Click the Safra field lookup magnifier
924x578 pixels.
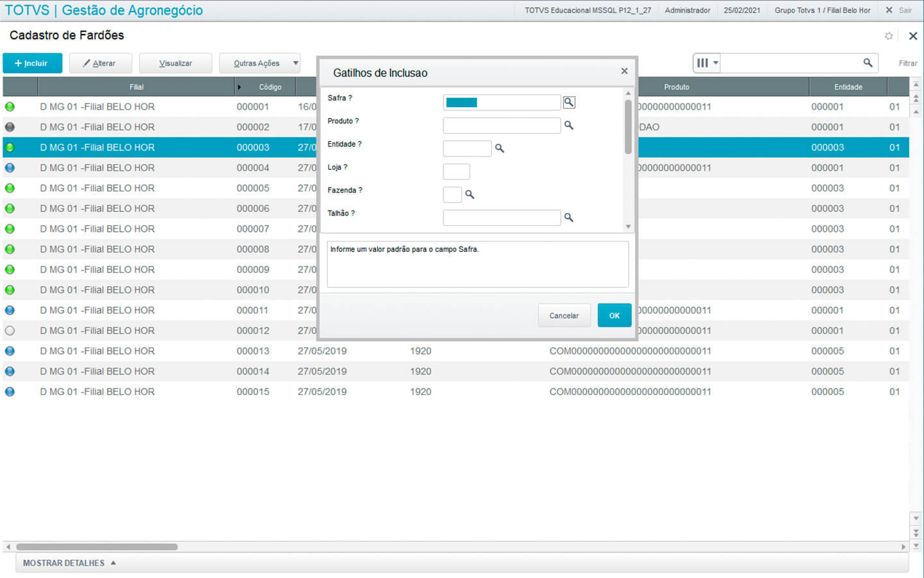coord(569,102)
